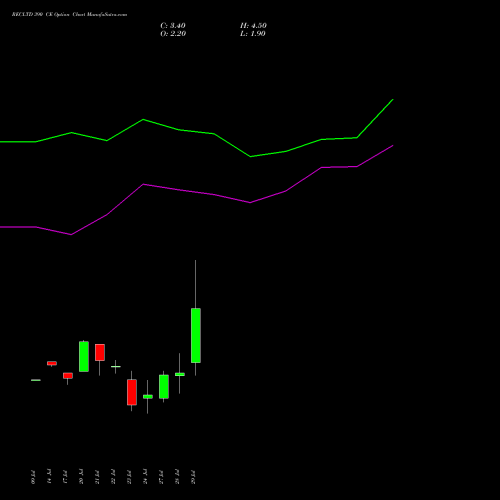Click the close price value C: 3.40
This screenshot has height=500, width=500.
(x=173, y=26)
